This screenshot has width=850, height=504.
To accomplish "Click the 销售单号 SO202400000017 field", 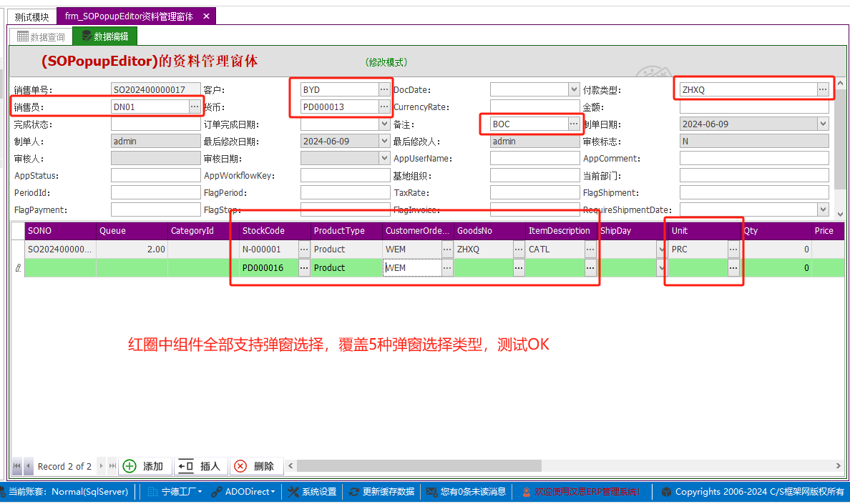I will point(155,89).
